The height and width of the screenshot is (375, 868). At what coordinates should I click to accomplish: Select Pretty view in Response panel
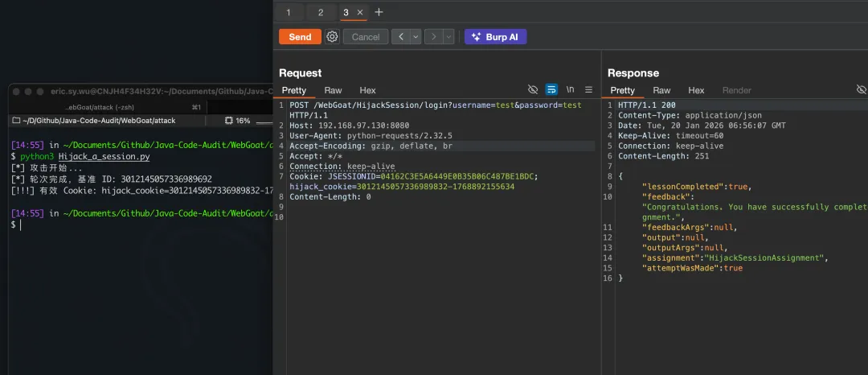623,90
